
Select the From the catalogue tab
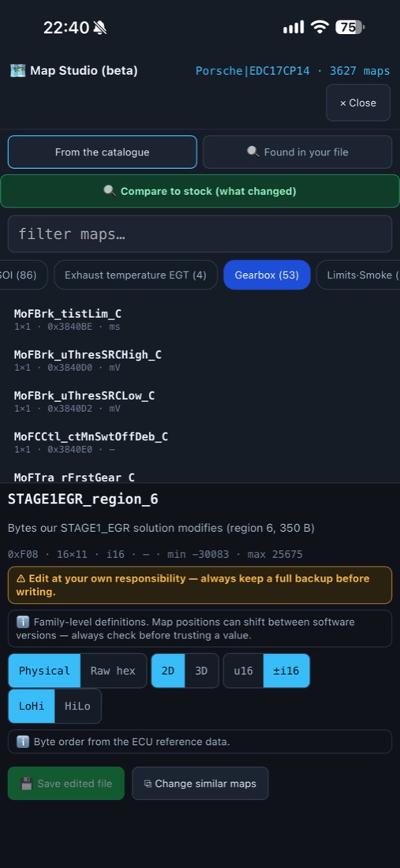point(103,152)
